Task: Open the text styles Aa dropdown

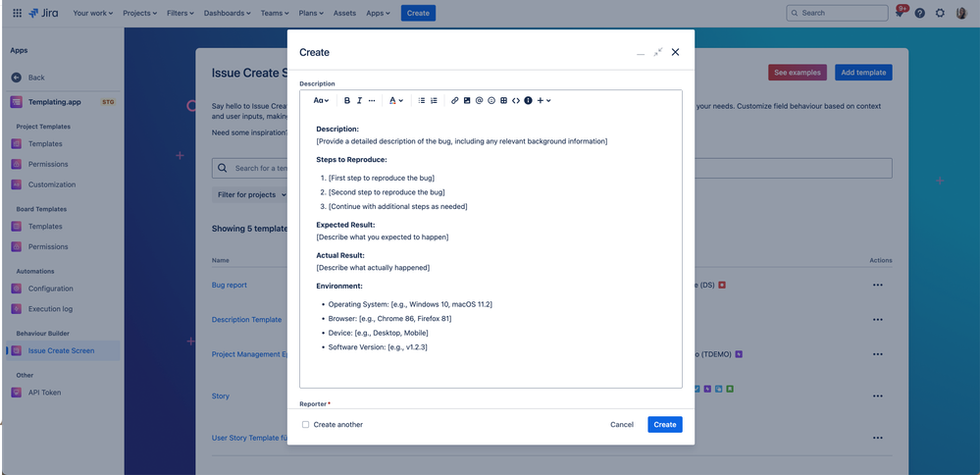Action: [321, 101]
